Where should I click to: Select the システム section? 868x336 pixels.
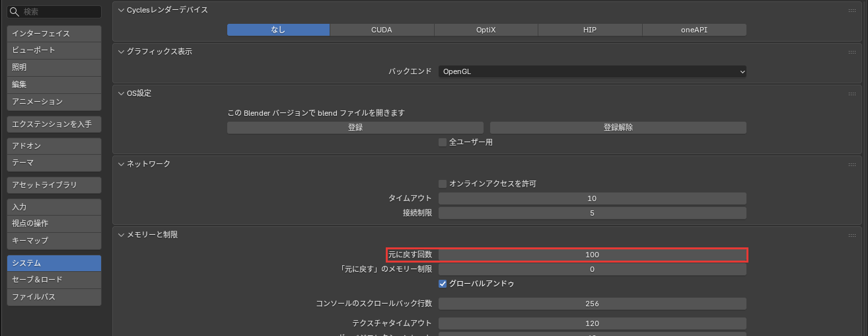coord(54,263)
